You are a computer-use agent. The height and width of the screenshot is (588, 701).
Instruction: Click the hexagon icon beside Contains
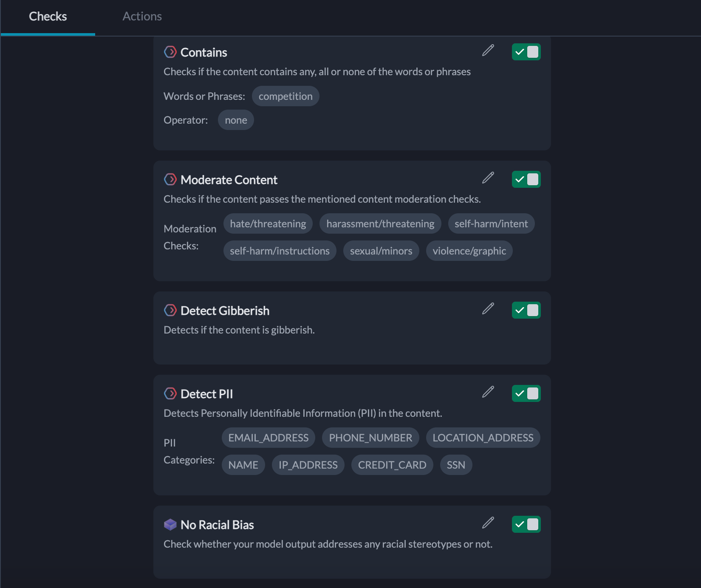point(170,52)
